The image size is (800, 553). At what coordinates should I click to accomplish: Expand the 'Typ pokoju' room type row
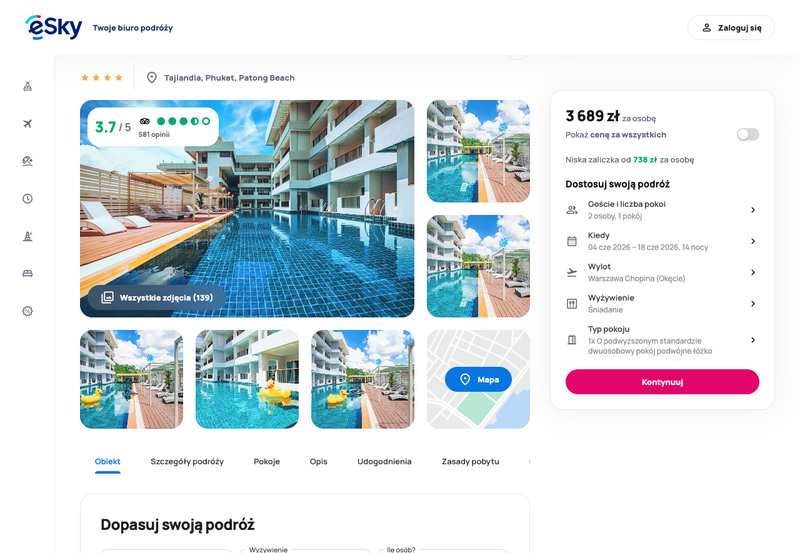[662, 340]
